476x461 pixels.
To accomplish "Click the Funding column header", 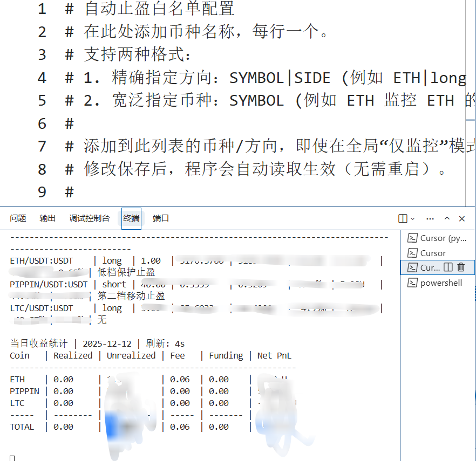I will (226, 355).
